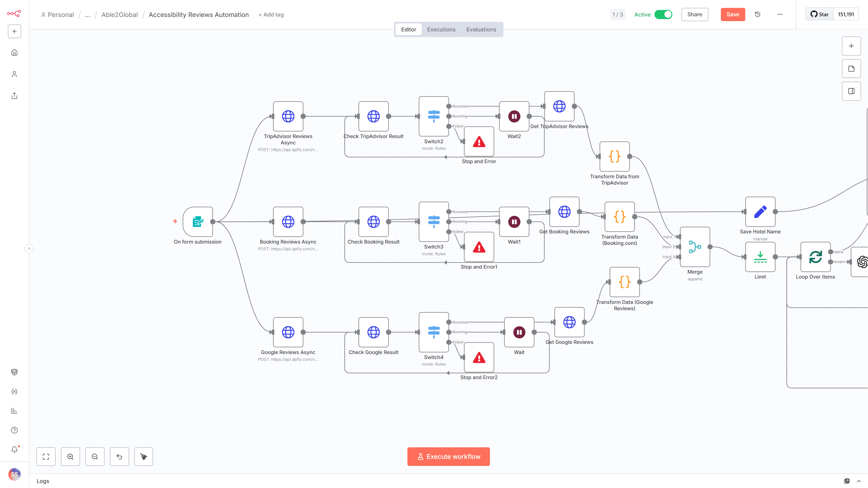Expand the breadcrumb ellipsis folder path
The width and height of the screenshot is (868, 488).
coord(88,15)
